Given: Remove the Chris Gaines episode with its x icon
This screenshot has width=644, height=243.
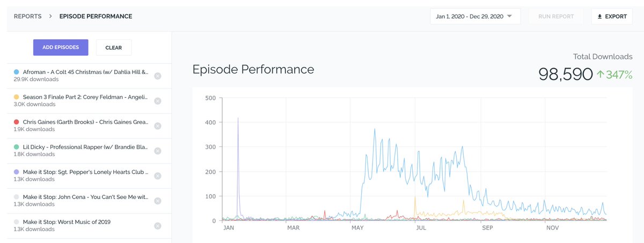Looking at the screenshot, I should 157,126.
